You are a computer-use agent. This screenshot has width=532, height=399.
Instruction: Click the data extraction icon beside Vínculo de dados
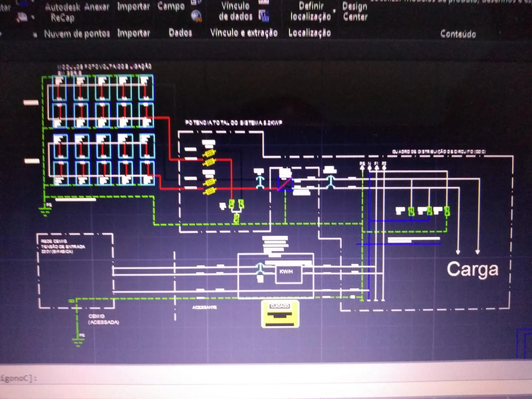(x=264, y=16)
